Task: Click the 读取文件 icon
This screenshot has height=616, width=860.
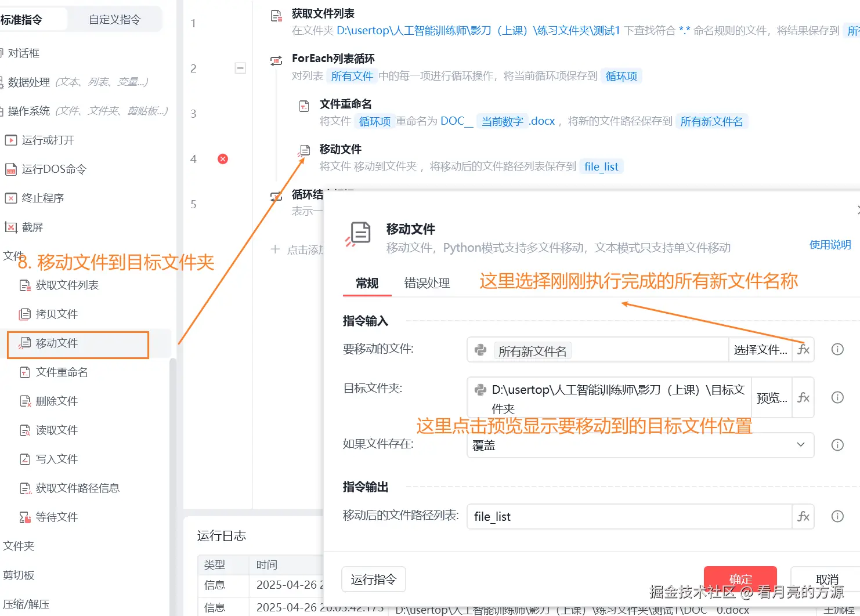Action: (25, 430)
